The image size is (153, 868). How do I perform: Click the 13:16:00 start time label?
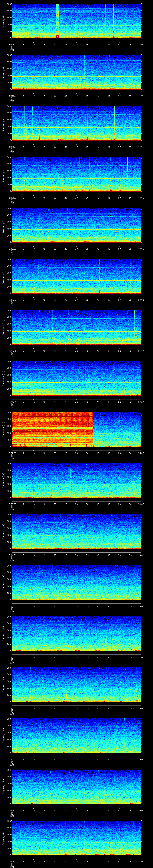click(x=12, y=147)
